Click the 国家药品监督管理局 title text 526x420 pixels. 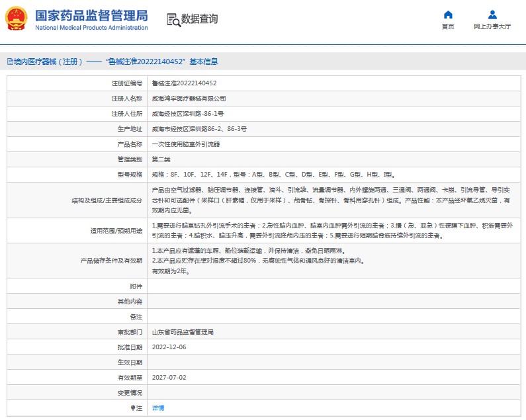point(91,15)
